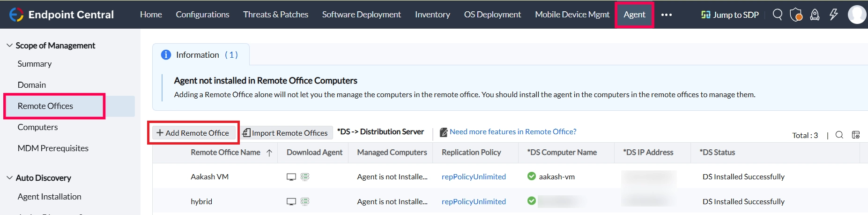Open repPolicyUnlimited link for hybrid
The height and width of the screenshot is (215, 868).
point(474,201)
